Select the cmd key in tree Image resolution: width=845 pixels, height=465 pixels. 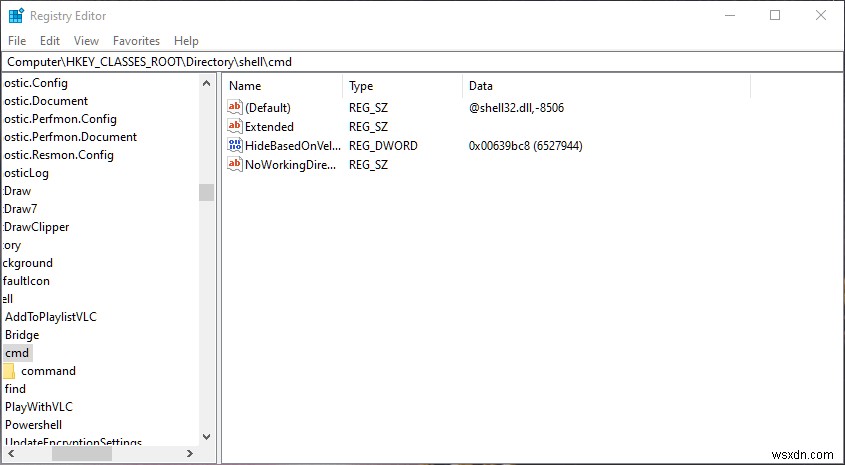(x=17, y=353)
